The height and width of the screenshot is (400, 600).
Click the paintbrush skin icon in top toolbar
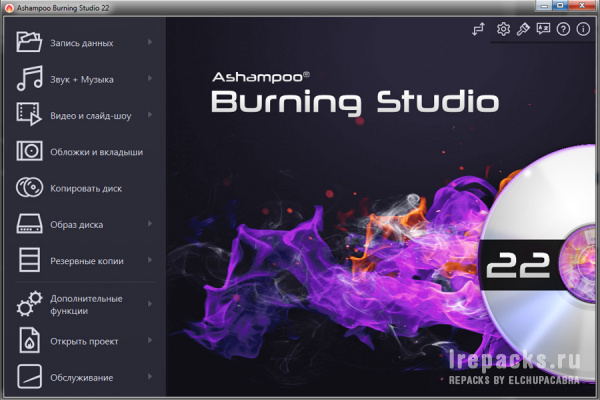point(523,29)
